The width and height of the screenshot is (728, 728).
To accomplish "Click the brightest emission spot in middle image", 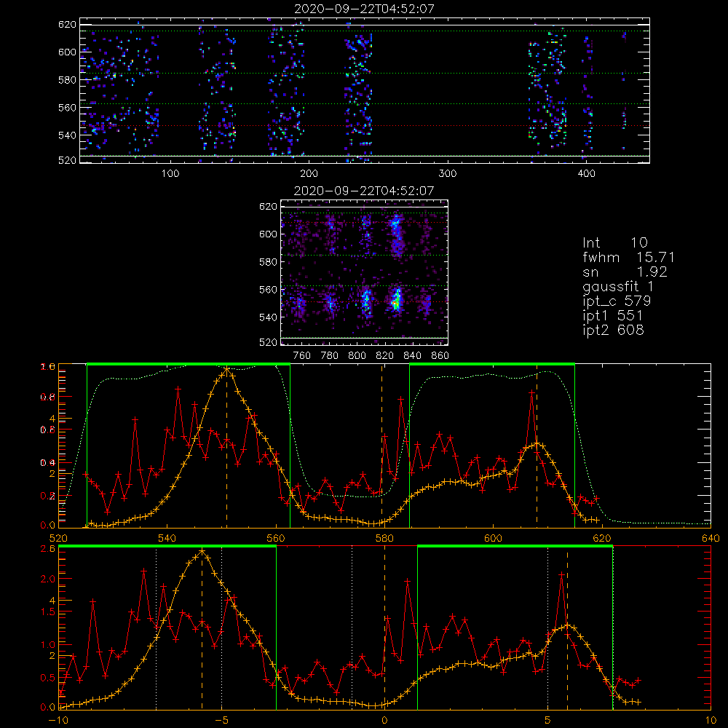I will tap(396, 302).
